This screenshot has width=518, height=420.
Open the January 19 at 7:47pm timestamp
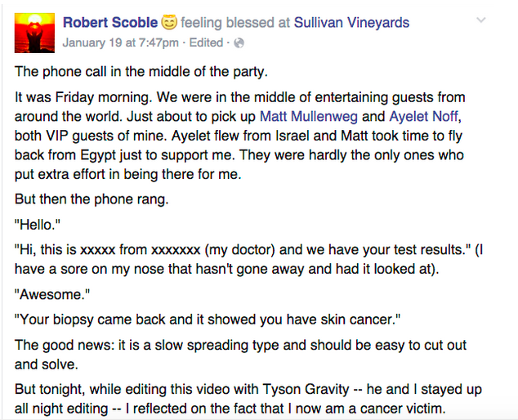(x=121, y=42)
